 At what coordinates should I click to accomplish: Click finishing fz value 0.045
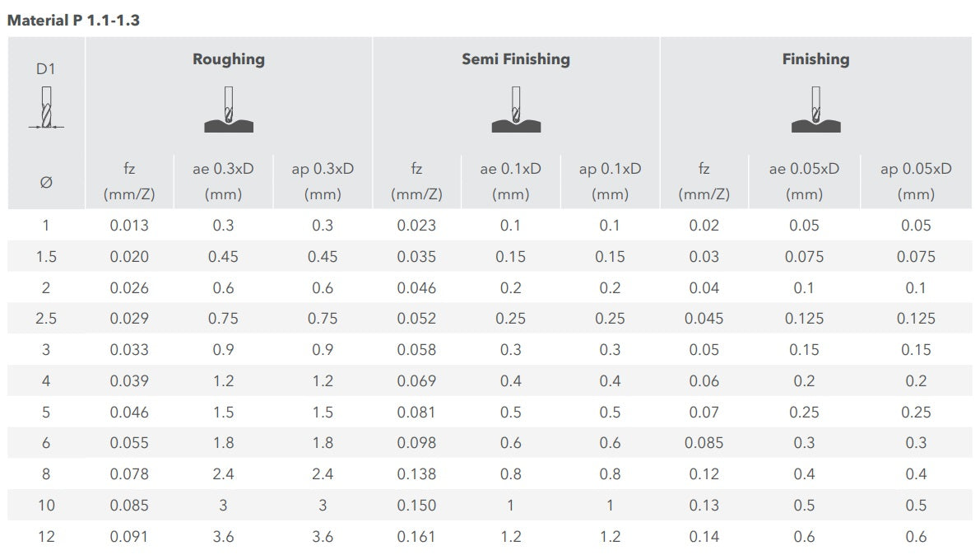click(704, 318)
